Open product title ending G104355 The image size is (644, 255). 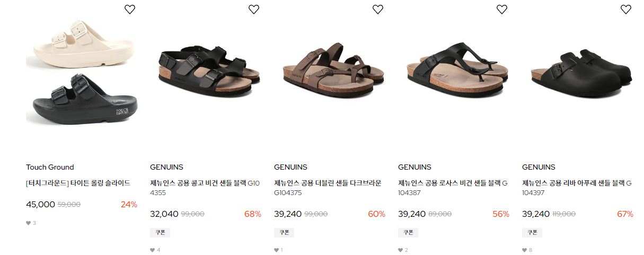point(205,188)
